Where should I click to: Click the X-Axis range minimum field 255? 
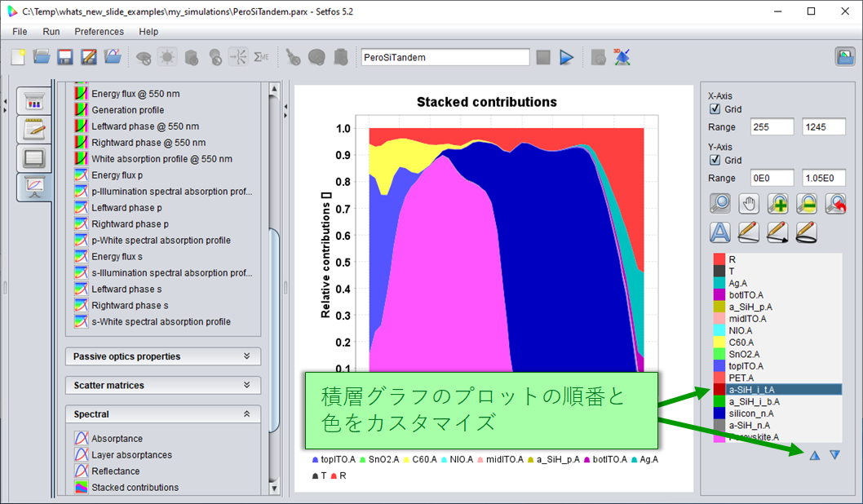click(x=772, y=127)
